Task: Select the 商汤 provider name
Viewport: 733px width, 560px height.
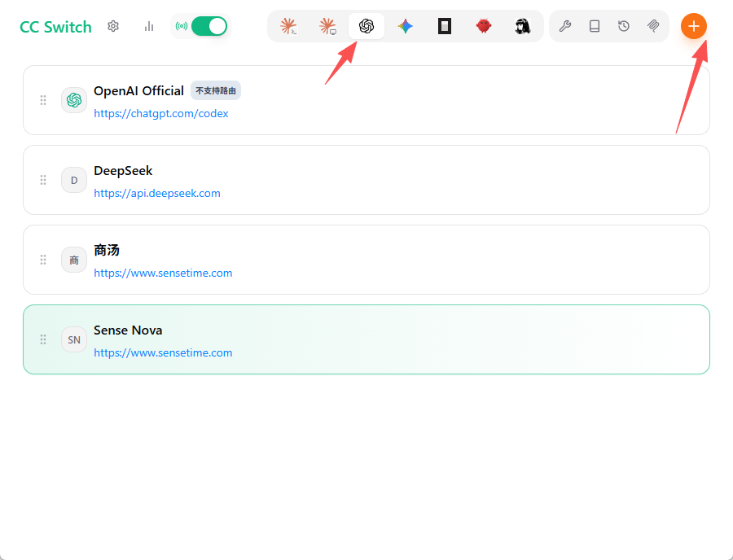Action: coord(107,251)
